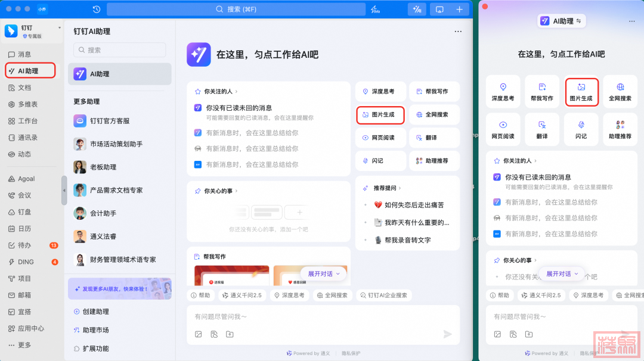Click the top 搜索 (⌘F) bar
This screenshot has height=361, width=644.
236,9
